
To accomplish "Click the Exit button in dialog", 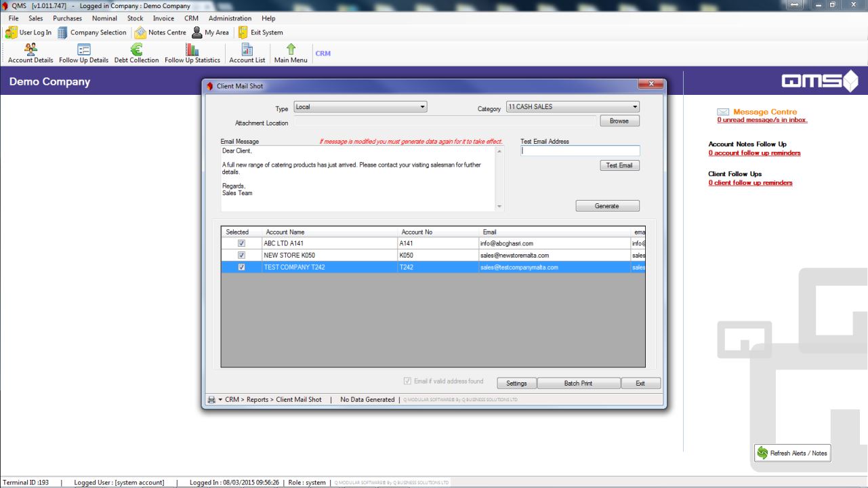I will (640, 384).
